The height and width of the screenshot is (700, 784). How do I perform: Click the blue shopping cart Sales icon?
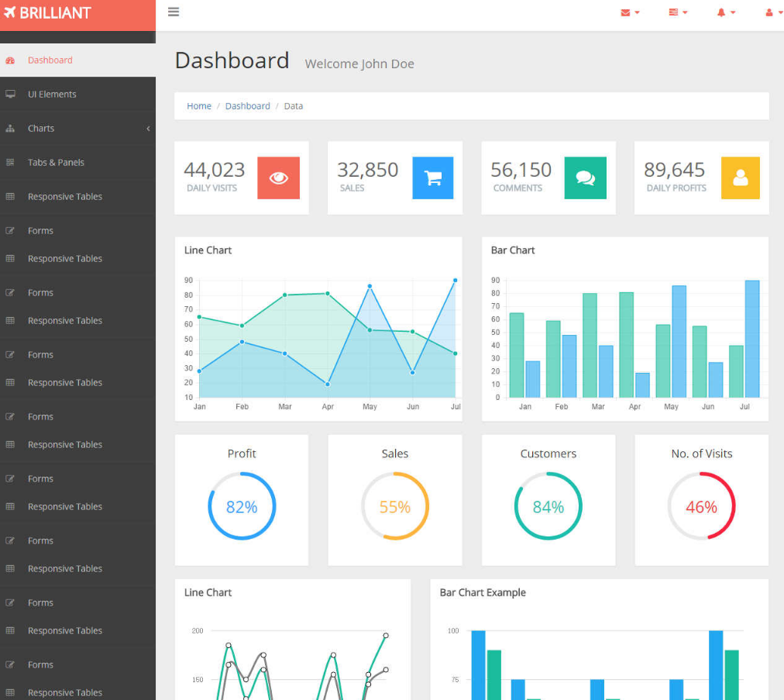[x=432, y=178]
